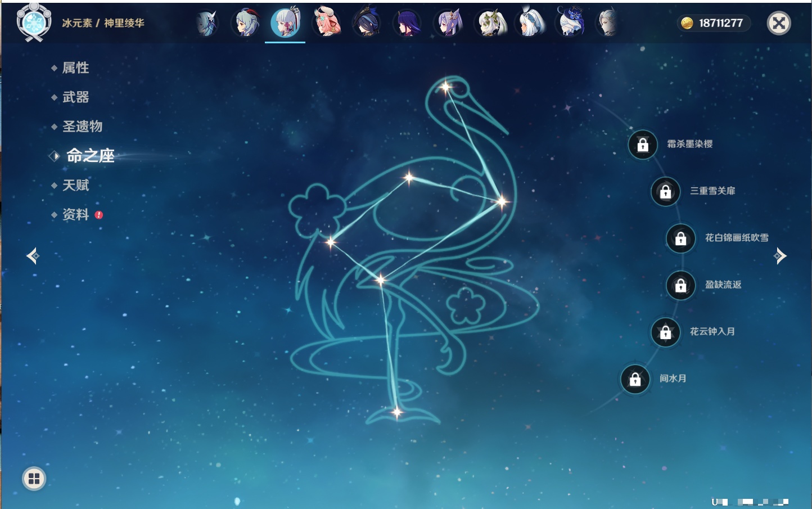812x509 pixels.
Task: Select the 花云钟入月 locked node
Action: [x=665, y=332]
